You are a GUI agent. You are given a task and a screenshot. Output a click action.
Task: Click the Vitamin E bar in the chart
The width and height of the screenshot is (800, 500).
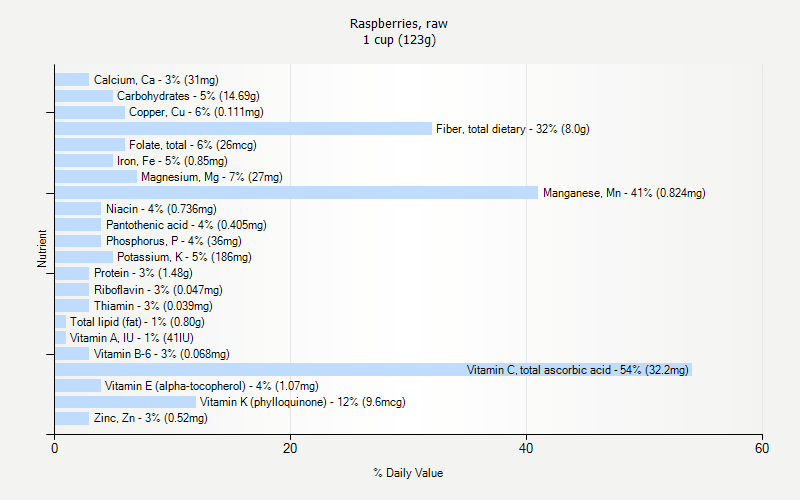click(78, 386)
